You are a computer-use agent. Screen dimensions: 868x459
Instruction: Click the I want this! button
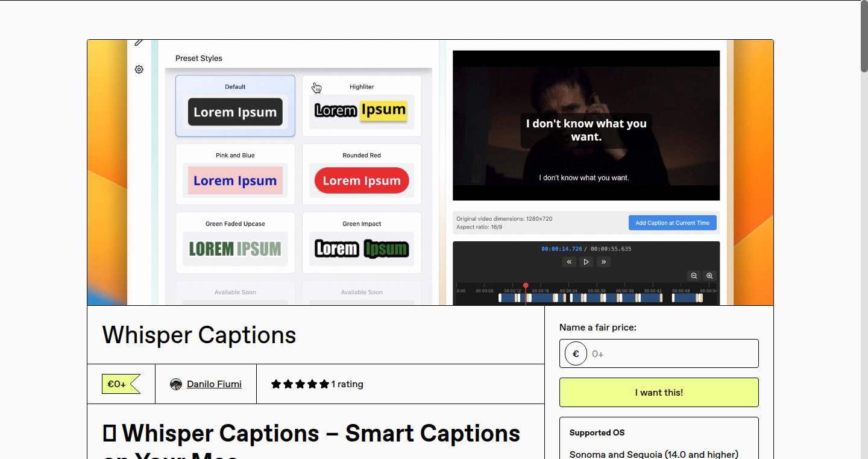point(659,393)
